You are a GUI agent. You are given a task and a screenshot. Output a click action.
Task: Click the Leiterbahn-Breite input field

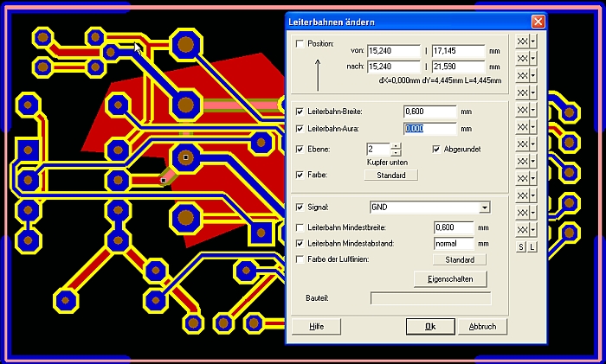point(429,112)
